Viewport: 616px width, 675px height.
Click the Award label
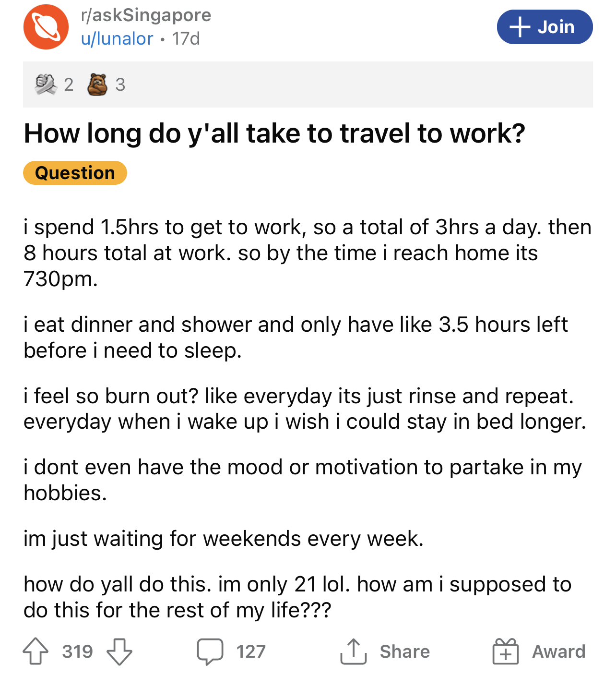559,651
